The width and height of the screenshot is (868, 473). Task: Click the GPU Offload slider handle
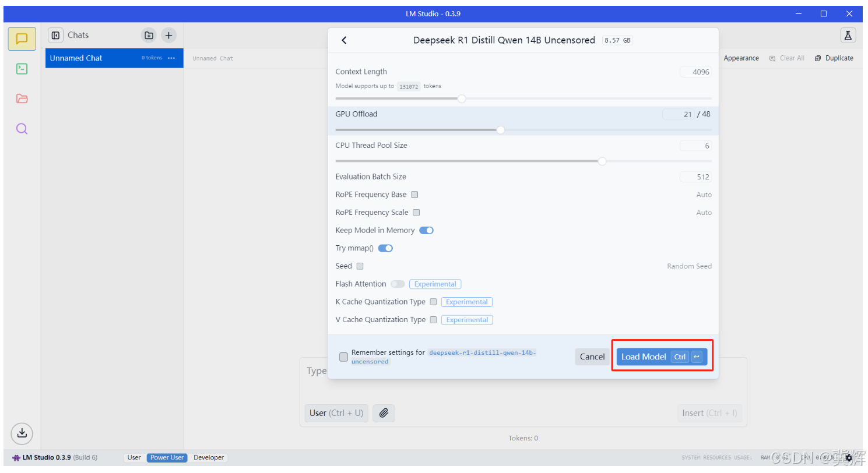pyautogui.click(x=500, y=130)
